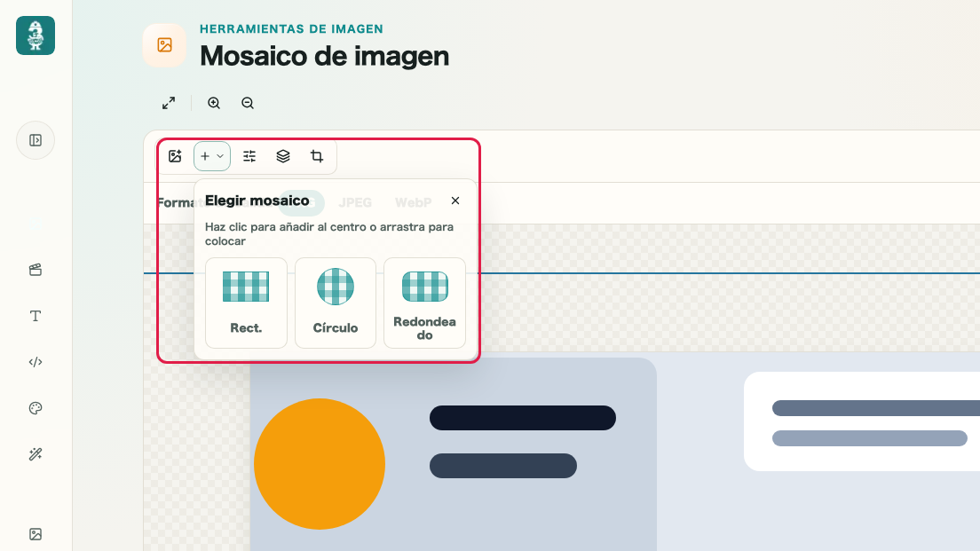Open the color palette tools icon

pyautogui.click(x=36, y=408)
